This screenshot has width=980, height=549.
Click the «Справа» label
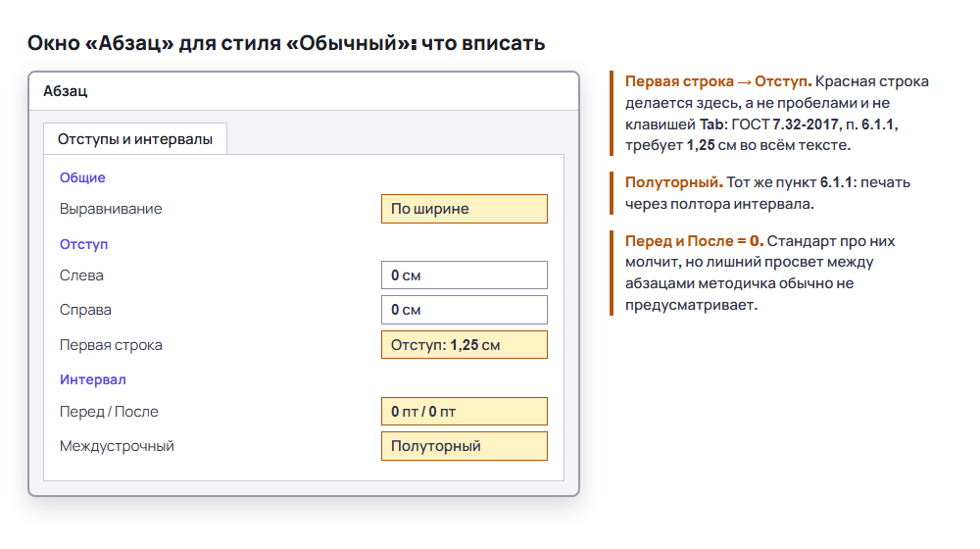85,310
